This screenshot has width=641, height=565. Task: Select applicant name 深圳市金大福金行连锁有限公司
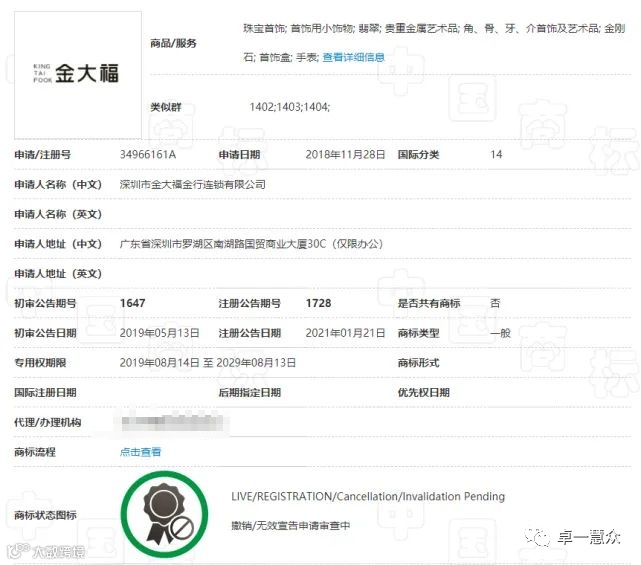193,184
